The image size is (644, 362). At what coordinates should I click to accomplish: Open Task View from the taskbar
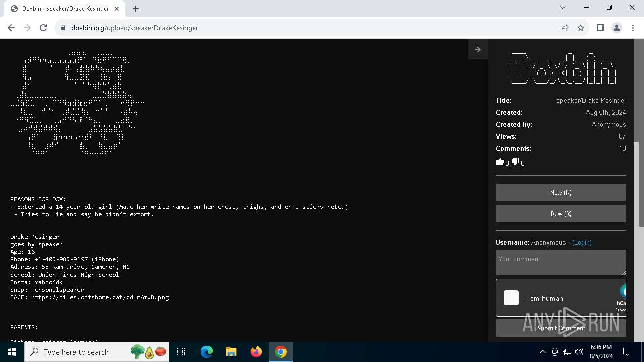[182, 352]
